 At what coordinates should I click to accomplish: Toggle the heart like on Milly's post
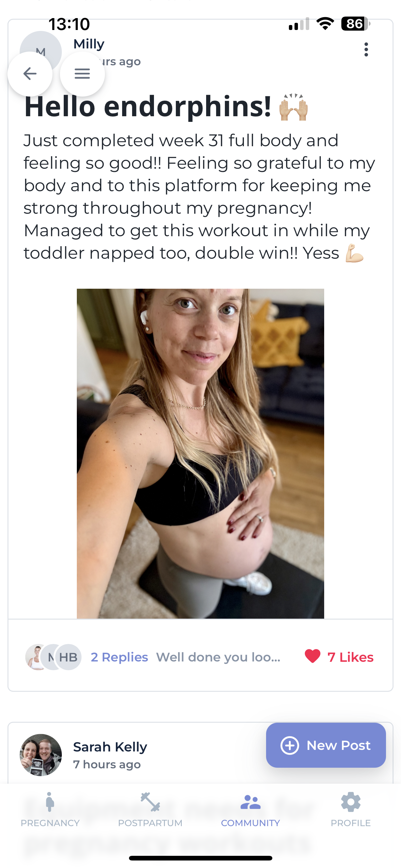312,656
